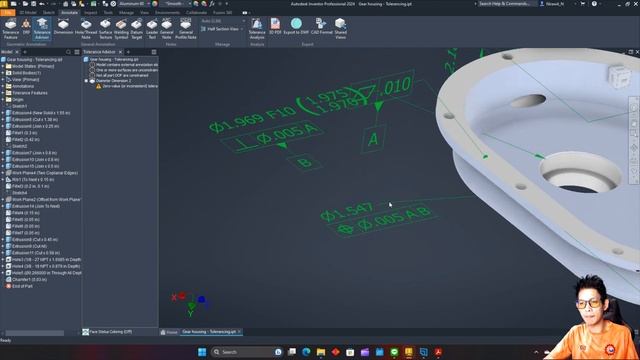Screen dimensions: 640x360
Task: Open the Model browser panel menu icon
Action: (77, 52)
